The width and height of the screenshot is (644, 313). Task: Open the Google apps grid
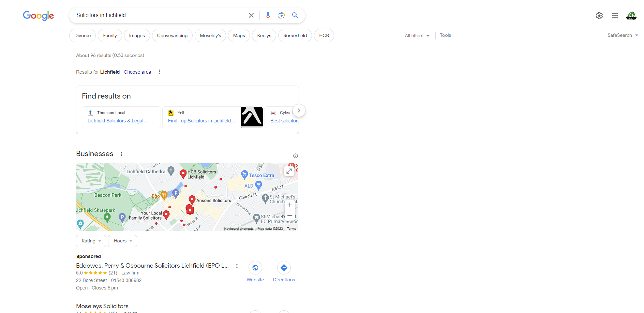(x=615, y=16)
